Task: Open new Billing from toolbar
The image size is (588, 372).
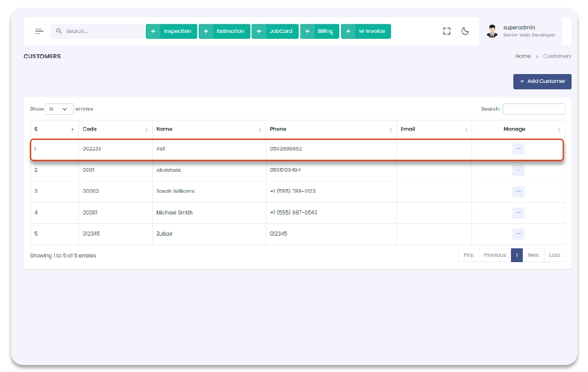Action: pyautogui.click(x=319, y=31)
